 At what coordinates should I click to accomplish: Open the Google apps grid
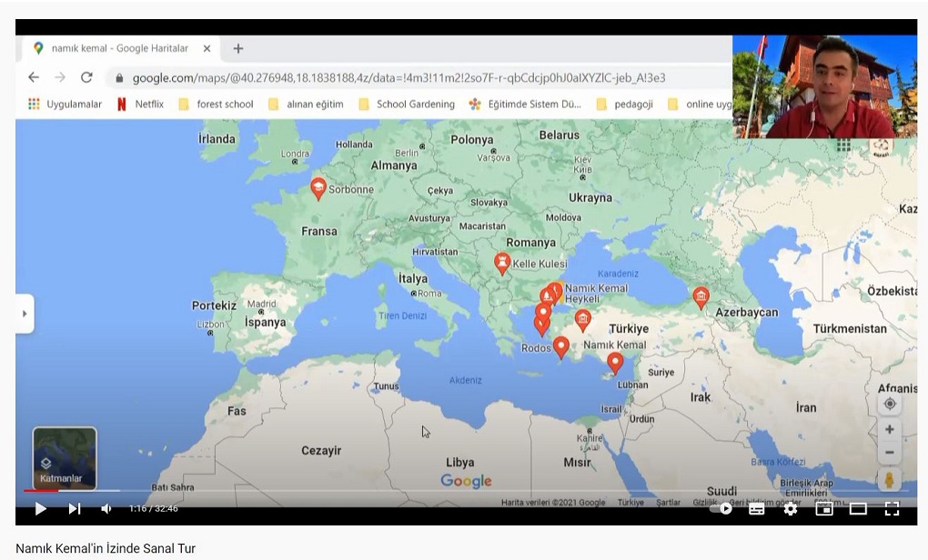[843, 145]
